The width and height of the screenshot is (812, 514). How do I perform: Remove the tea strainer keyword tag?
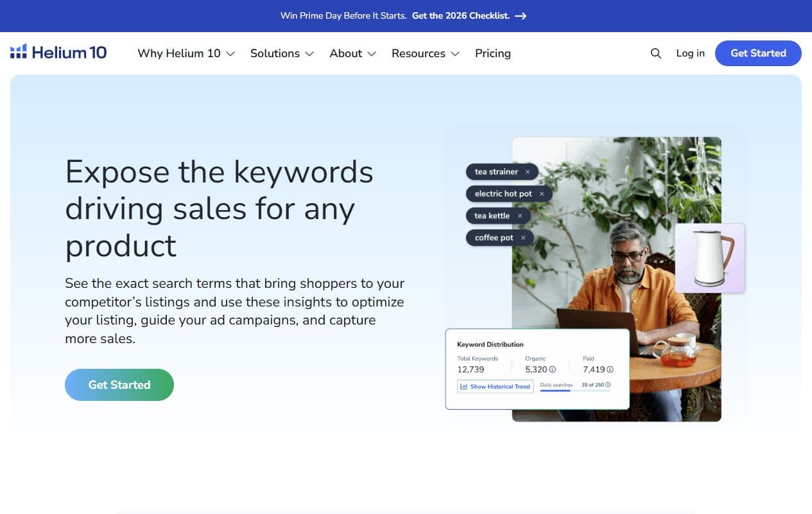coord(528,172)
